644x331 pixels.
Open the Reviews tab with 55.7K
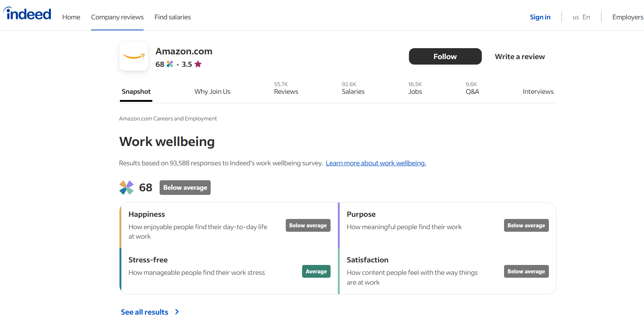coord(286,88)
